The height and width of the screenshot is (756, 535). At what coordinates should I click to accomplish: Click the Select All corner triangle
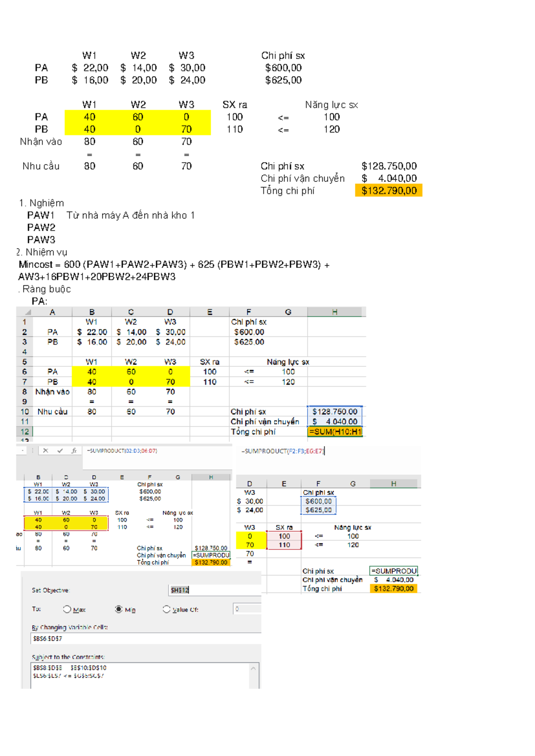tap(28, 312)
